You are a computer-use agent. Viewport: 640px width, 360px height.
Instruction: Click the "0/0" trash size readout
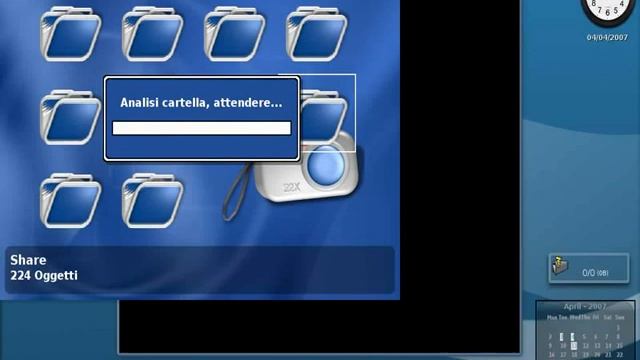pos(595,273)
